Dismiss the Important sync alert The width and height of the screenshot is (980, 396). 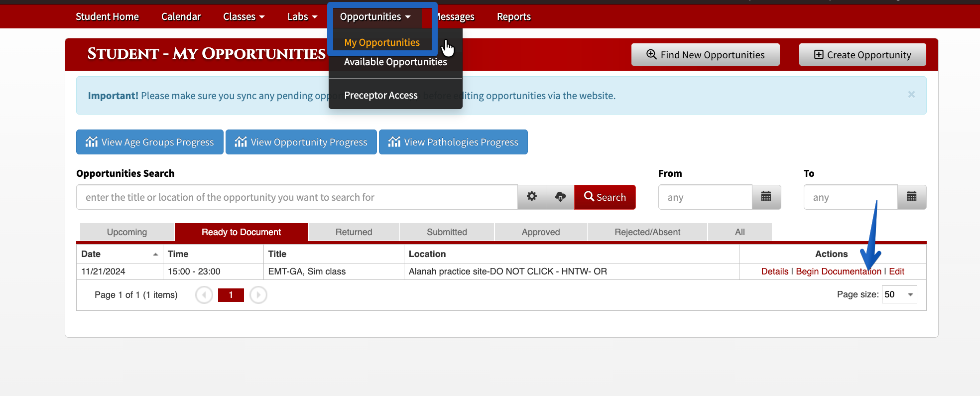pyautogui.click(x=911, y=94)
